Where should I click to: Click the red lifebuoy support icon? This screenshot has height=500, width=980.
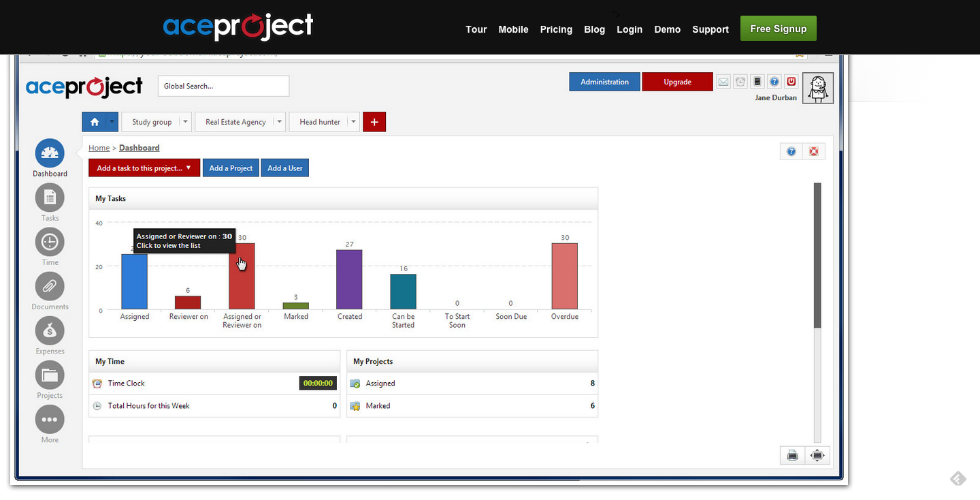coord(814,151)
